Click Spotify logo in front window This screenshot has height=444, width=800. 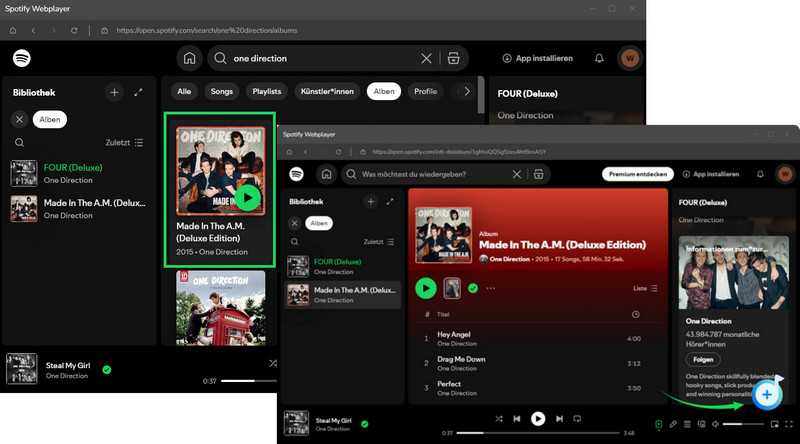tap(296, 174)
